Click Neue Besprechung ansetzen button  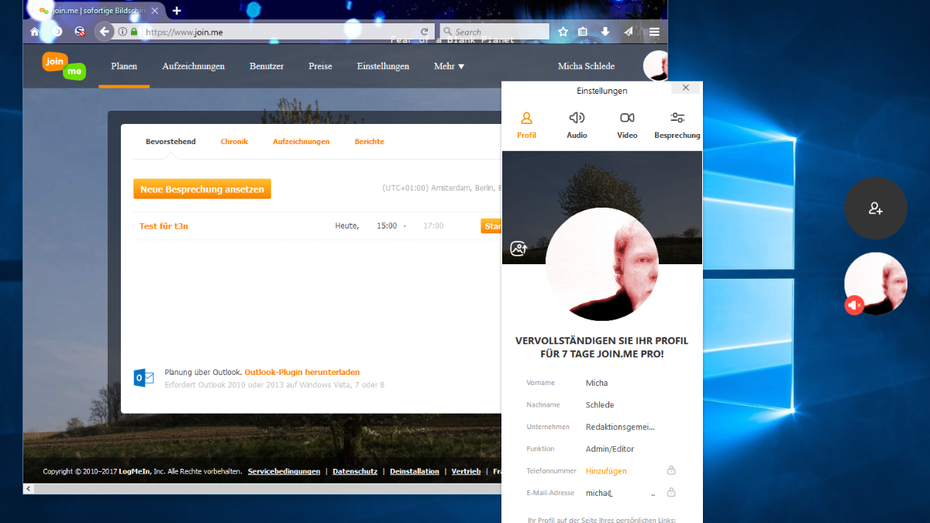[202, 189]
